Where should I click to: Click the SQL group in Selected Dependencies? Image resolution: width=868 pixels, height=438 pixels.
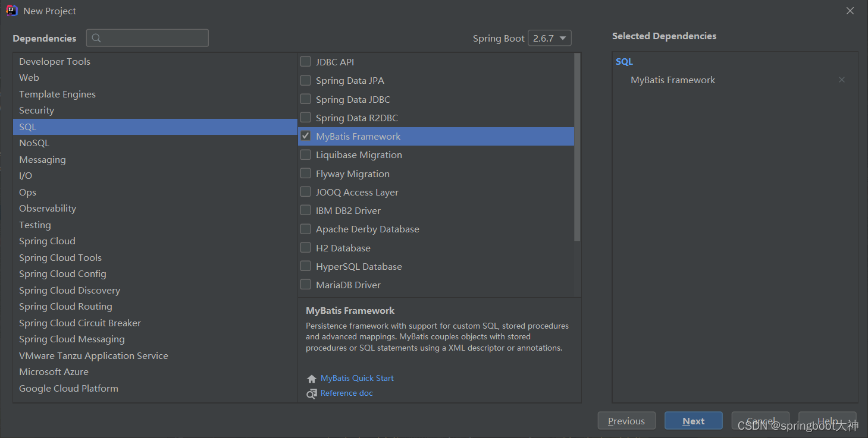point(625,62)
